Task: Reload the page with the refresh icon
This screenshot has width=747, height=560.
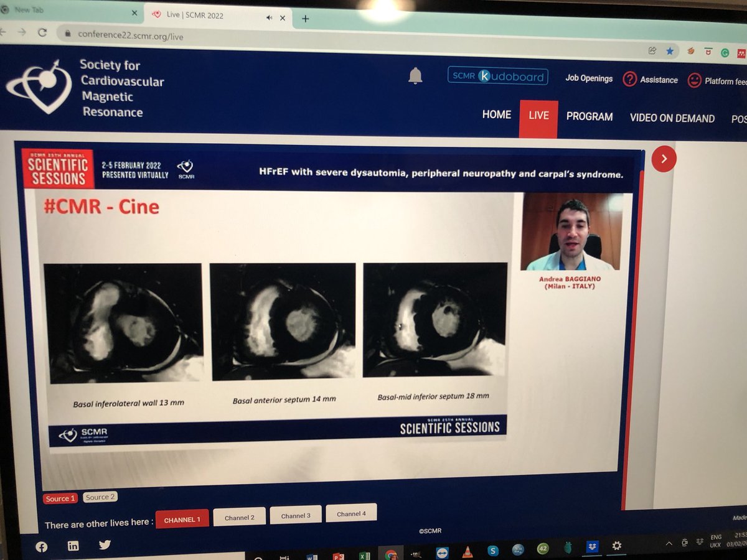Action: click(42, 33)
